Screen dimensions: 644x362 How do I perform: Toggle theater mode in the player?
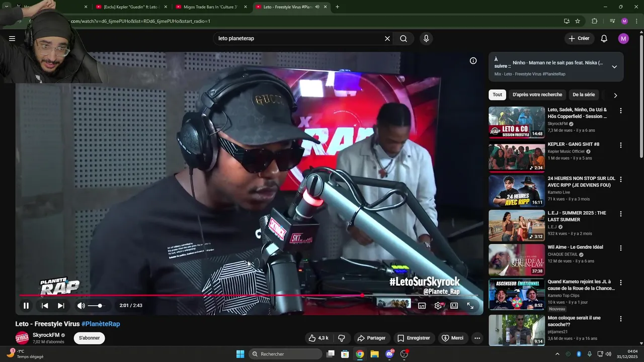tap(454, 306)
